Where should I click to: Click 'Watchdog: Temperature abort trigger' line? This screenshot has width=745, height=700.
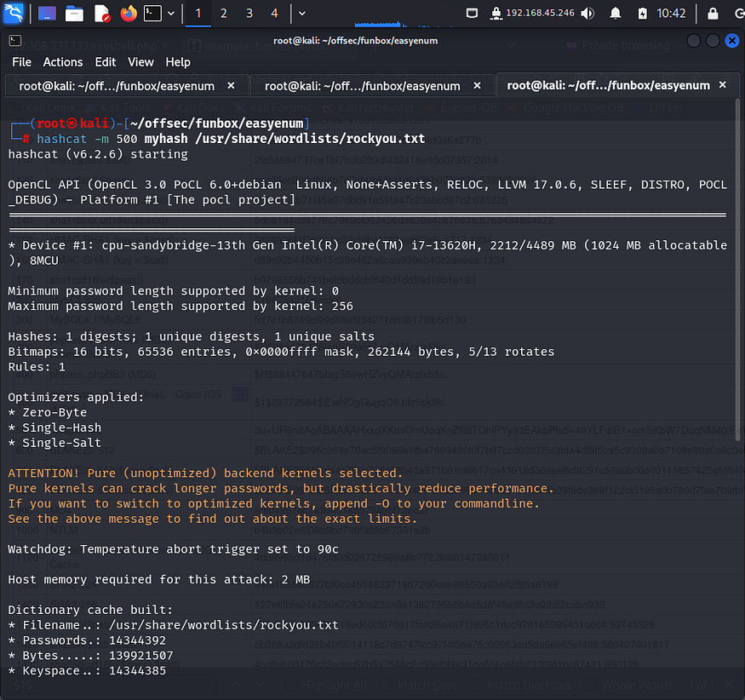tap(174, 549)
